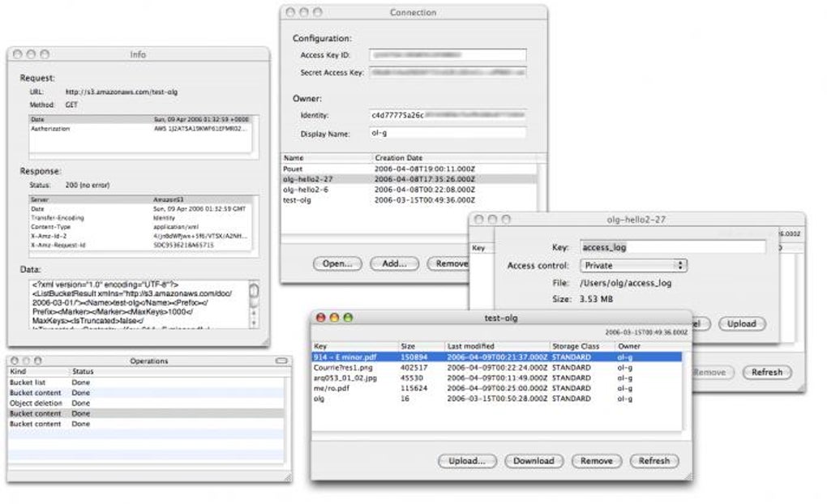The width and height of the screenshot is (827, 504).
Task: Click the Add... button in Connection window
Action: coord(395,263)
